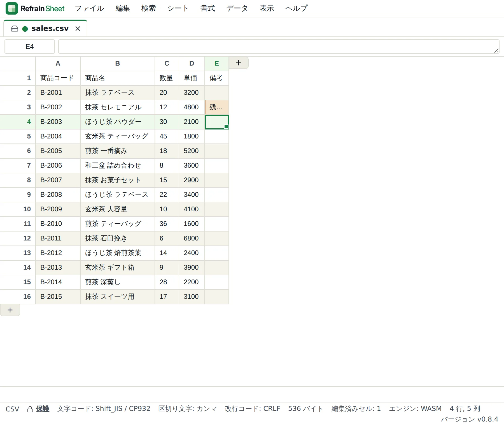Select column D header
Screen dimensions: 504x426
click(x=192, y=63)
